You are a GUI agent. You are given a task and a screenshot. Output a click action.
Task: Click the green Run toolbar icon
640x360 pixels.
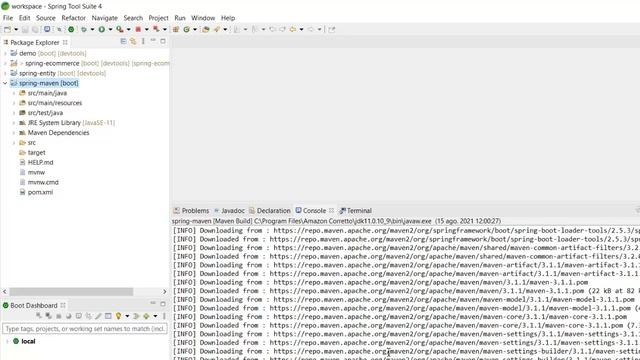pos(102,29)
